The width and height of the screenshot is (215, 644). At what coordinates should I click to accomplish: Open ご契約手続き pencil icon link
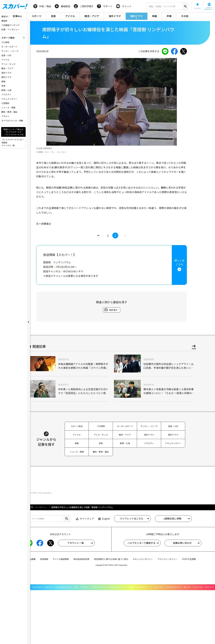(x=76, y=6)
